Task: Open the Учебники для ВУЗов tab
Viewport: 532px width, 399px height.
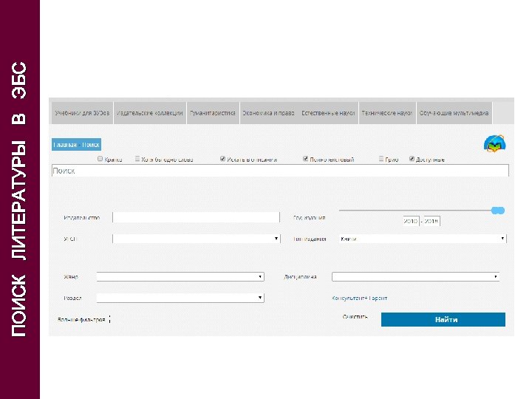Action: click(82, 113)
